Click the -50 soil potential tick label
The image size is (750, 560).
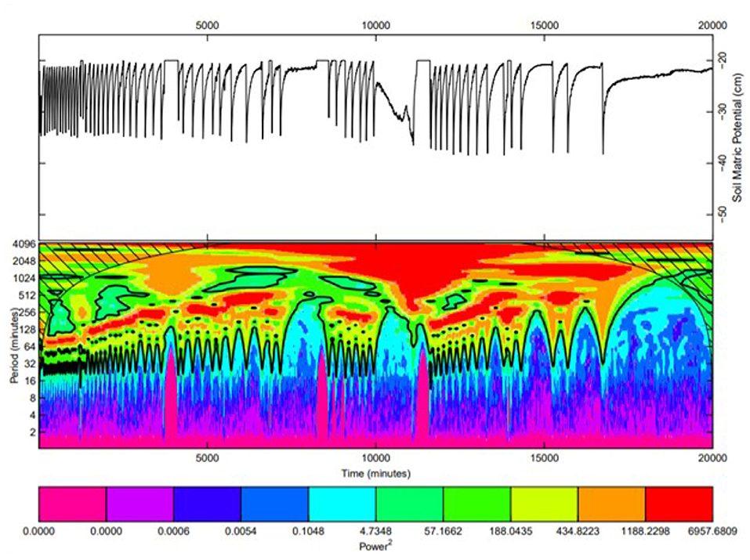coord(723,214)
